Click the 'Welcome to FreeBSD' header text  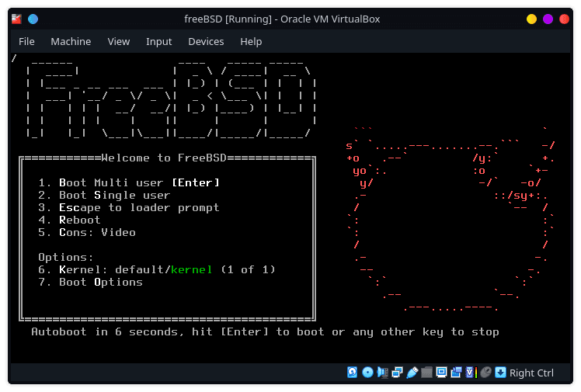(164, 158)
